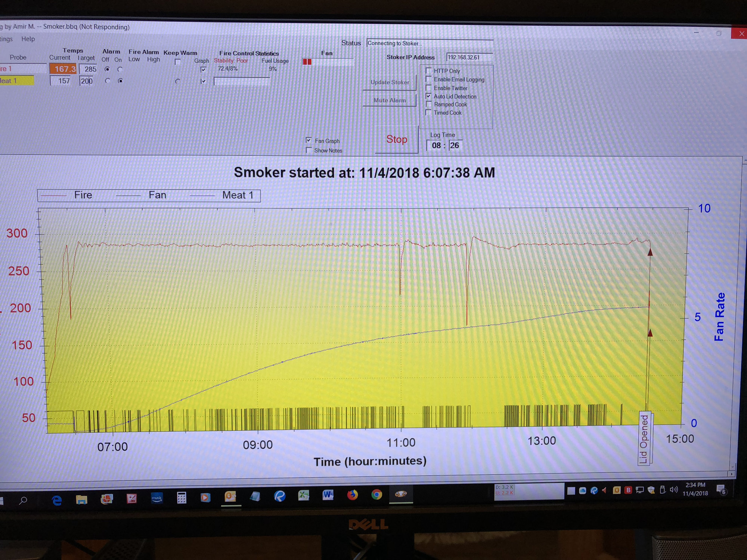Open the Help menu
This screenshot has height=560, width=747.
(28, 39)
